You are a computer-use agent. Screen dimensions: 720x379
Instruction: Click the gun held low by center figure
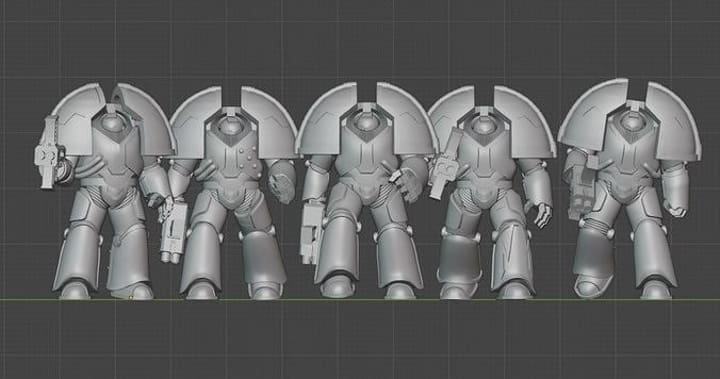[x=312, y=233]
